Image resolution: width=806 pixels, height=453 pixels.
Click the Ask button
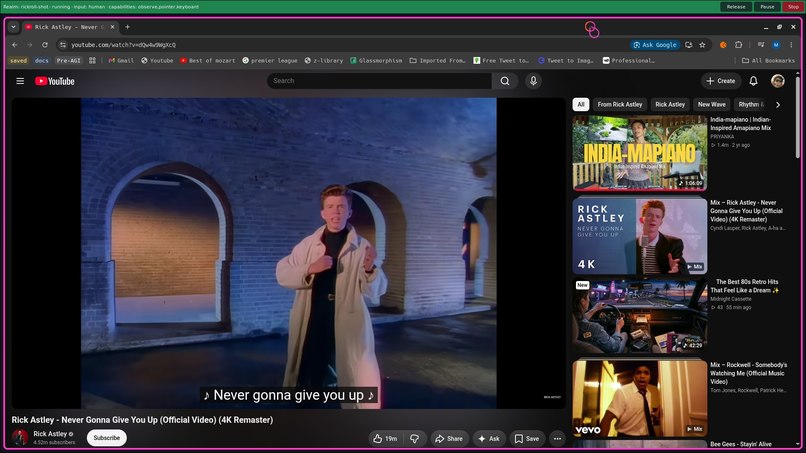[489, 439]
